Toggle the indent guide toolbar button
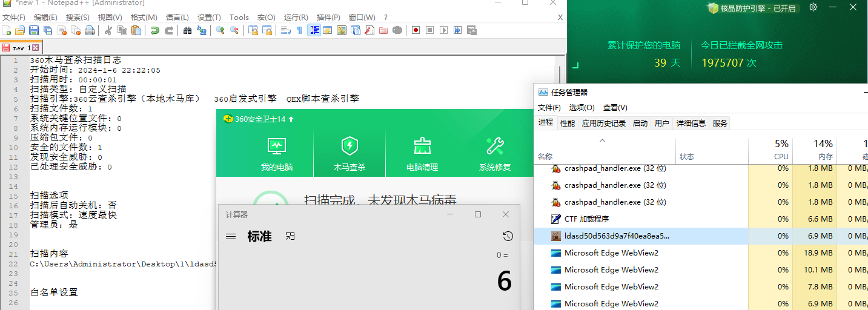Screen dimensions: 868x310 coord(314,30)
